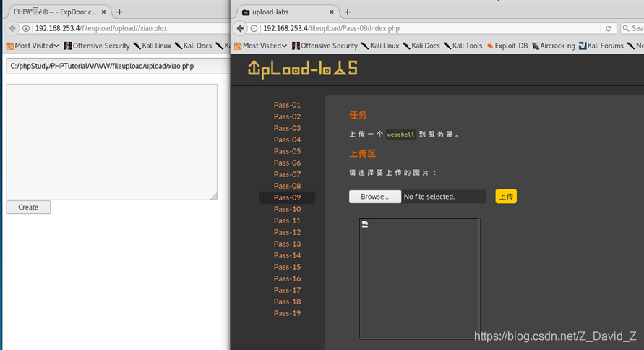Select Pass-16 in sidebar
Image resolution: width=644 pixels, height=350 pixels.
tap(287, 278)
